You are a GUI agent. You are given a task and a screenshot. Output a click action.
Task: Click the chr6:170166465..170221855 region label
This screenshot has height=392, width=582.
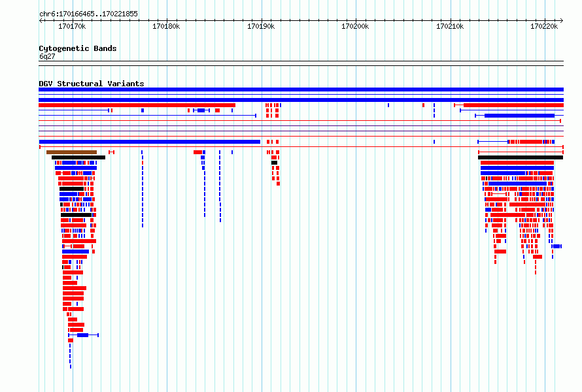pos(88,14)
